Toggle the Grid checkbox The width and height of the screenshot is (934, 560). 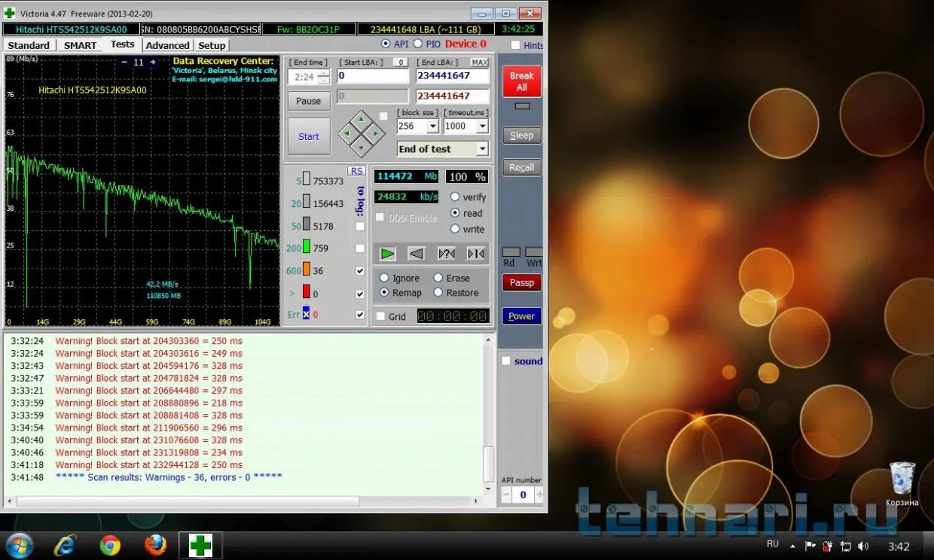pos(380,316)
